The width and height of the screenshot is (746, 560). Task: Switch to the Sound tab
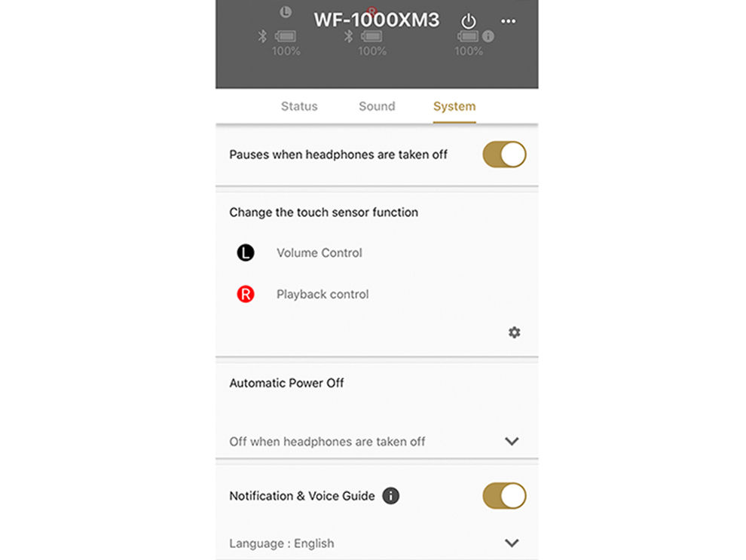377,106
